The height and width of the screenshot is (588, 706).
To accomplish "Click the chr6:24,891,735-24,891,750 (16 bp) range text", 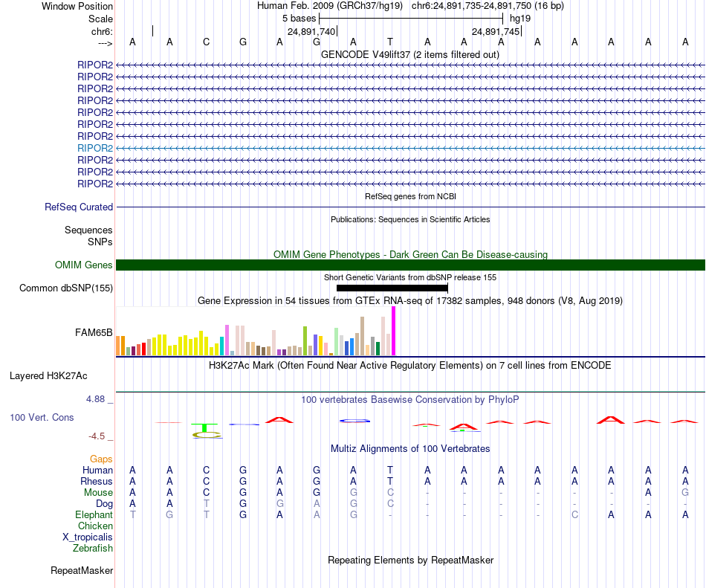I will point(488,6).
